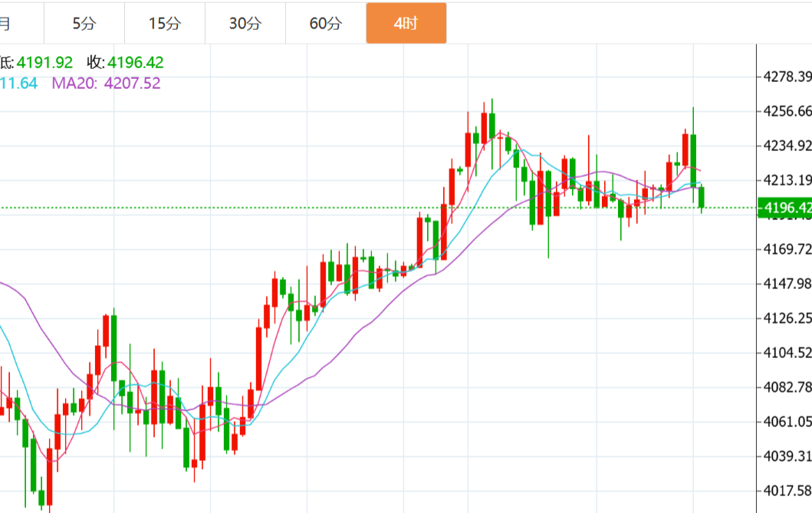Click the green current price tag on axis

tap(784, 208)
